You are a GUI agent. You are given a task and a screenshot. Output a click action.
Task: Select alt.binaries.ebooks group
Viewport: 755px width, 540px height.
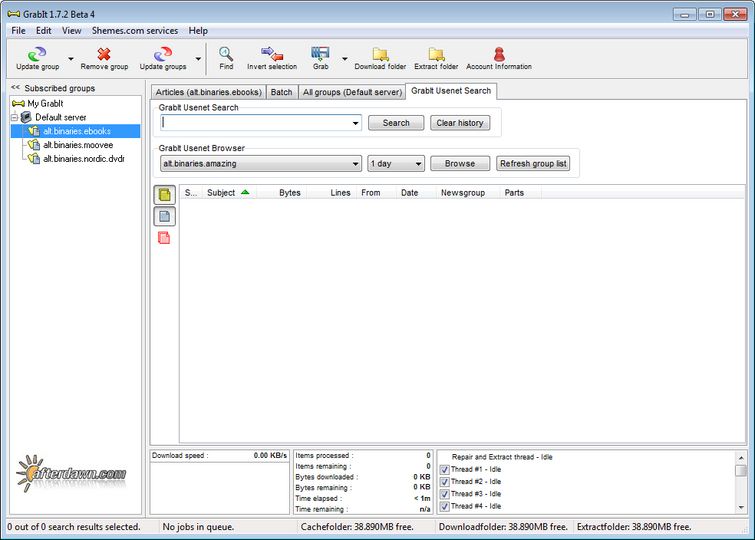[x=76, y=131]
